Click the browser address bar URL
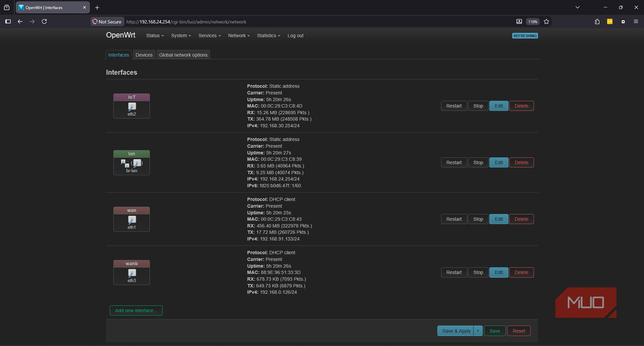This screenshot has height=346, width=644. coord(186,21)
